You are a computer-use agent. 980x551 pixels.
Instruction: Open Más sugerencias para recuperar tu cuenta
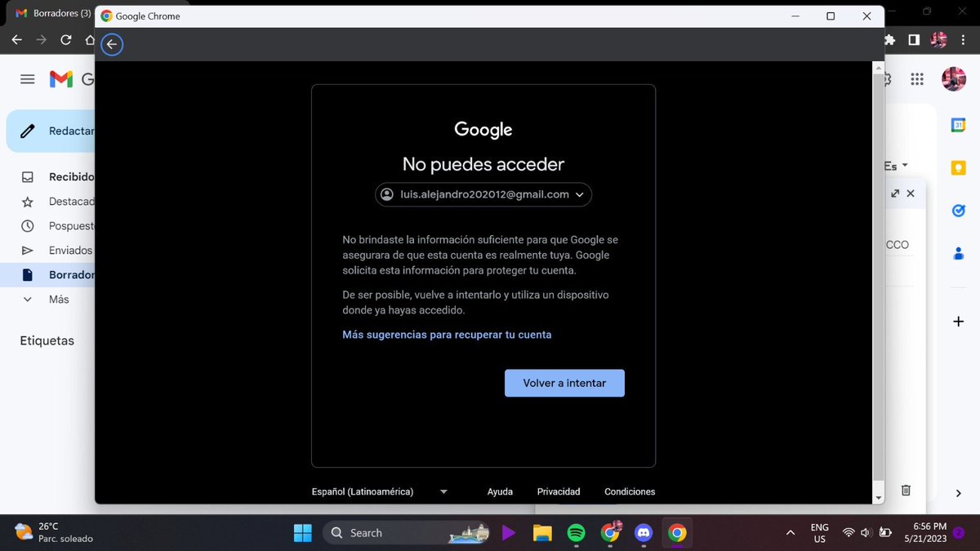pos(447,335)
